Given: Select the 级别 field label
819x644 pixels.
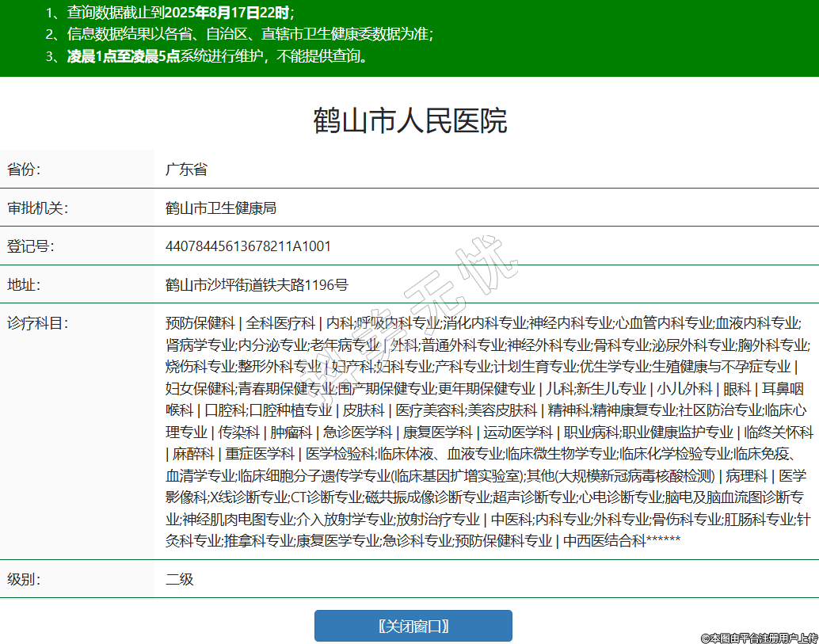Looking at the screenshot, I should (x=24, y=579).
